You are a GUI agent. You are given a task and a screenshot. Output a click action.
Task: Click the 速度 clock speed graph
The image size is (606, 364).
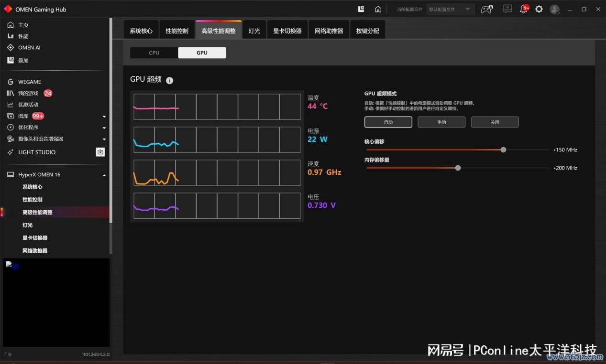pyautogui.click(x=217, y=172)
